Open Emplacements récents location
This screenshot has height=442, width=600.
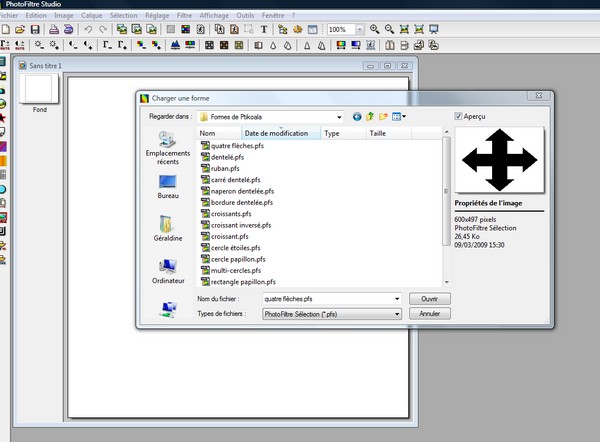click(x=168, y=148)
